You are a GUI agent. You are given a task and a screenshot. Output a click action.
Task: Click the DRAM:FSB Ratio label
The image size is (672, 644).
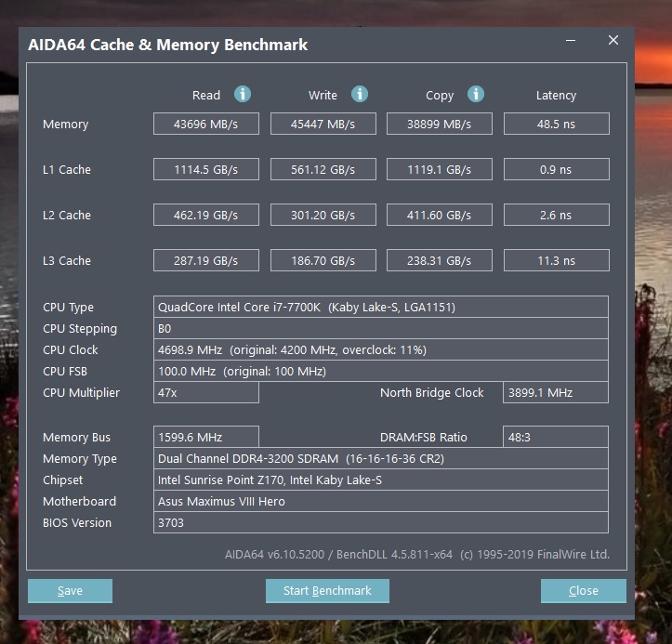pyautogui.click(x=424, y=437)
